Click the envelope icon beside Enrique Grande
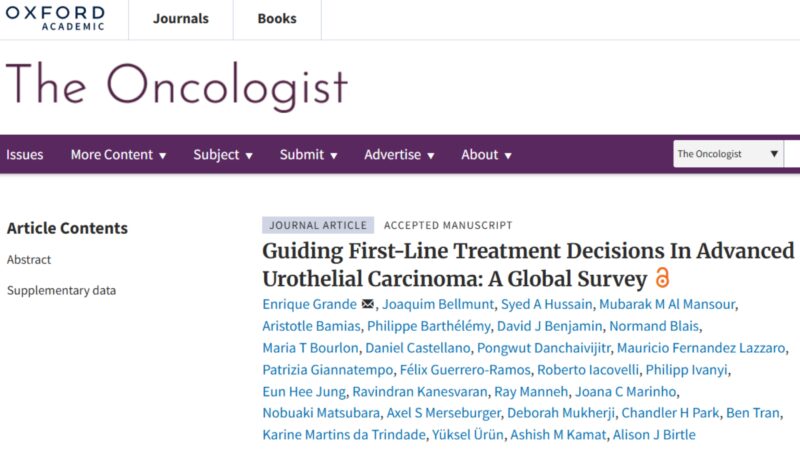 (x=368, y=304)
